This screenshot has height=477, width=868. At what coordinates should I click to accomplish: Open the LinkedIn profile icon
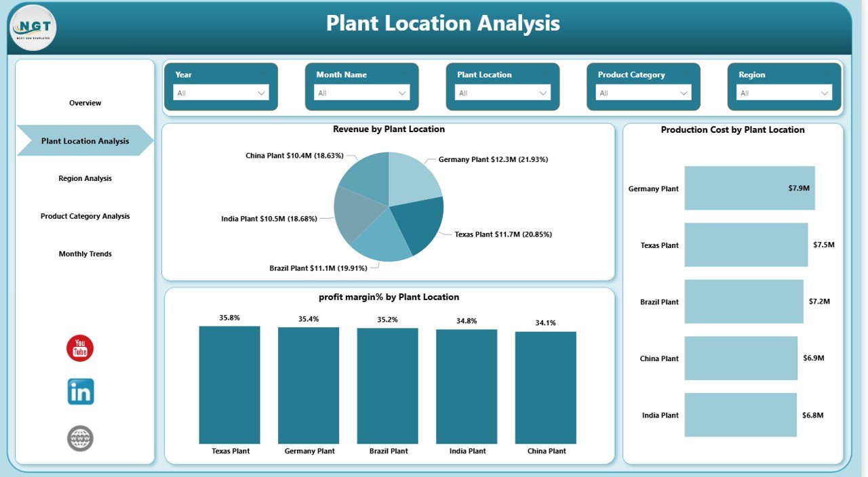79,391
